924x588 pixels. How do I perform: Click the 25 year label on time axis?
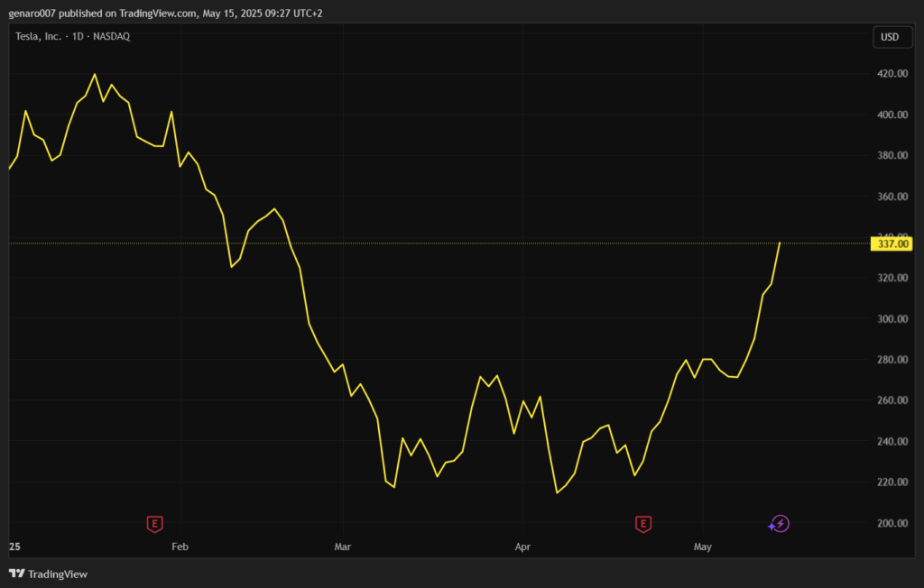click(14, 547)
